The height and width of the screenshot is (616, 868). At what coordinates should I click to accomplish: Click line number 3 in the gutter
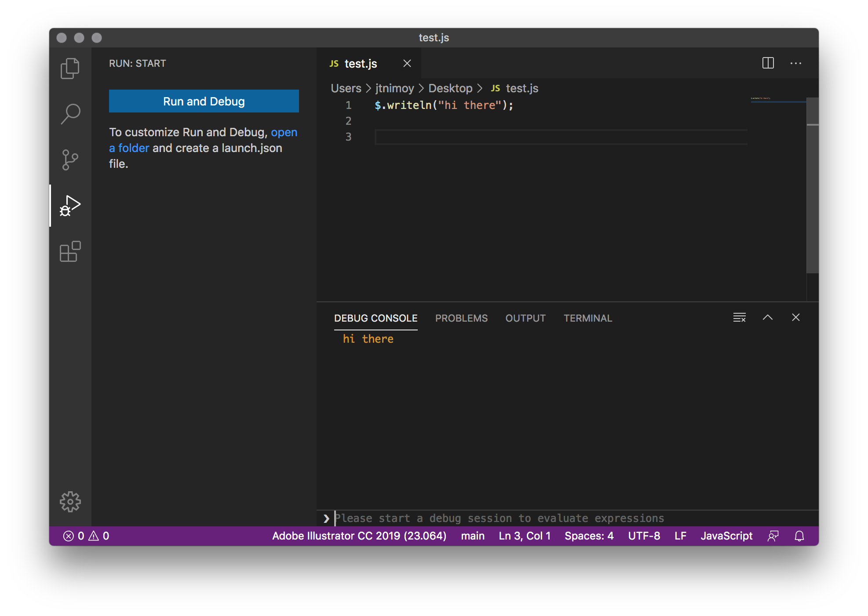(348, 137)
